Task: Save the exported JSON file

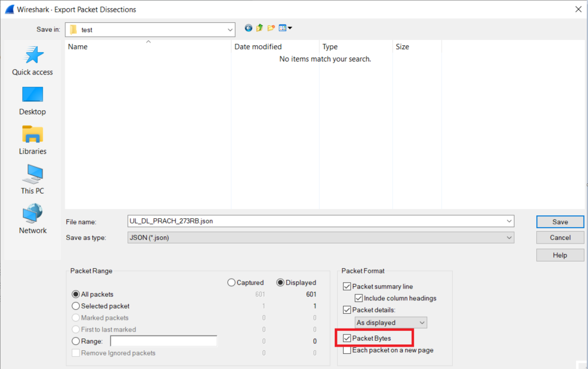Action: [559, 221]
